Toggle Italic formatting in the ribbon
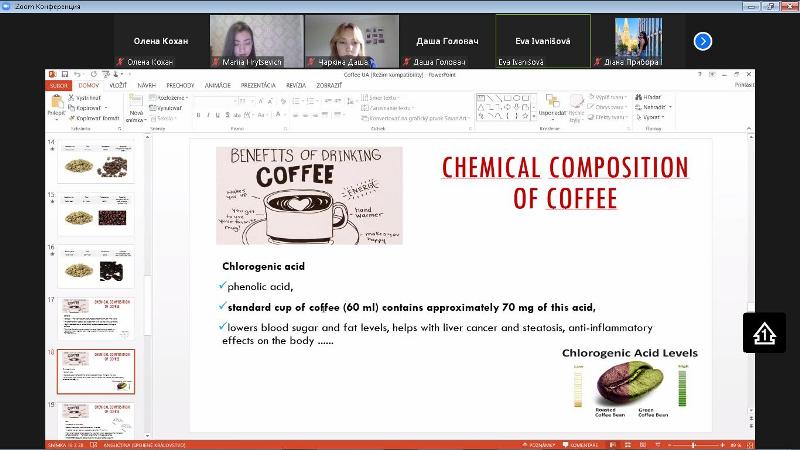Screen dimensions: 800x450 click(x=208, y=115)
